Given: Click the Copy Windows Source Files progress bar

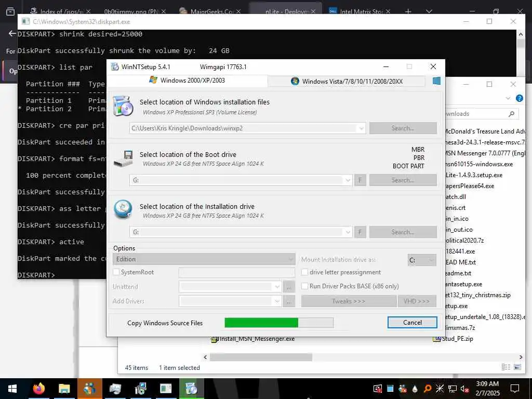Looking at the screenshot, I should tap(279, 323).
